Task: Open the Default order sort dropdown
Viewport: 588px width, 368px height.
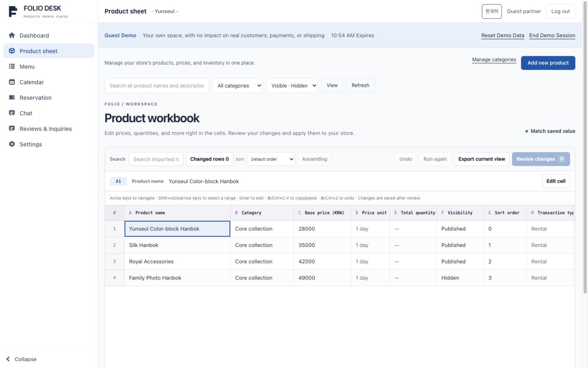Action: (271, 159)
